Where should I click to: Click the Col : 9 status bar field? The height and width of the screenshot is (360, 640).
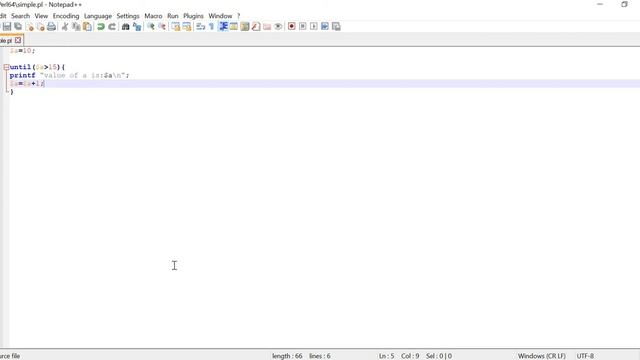(x=410, y=356)
